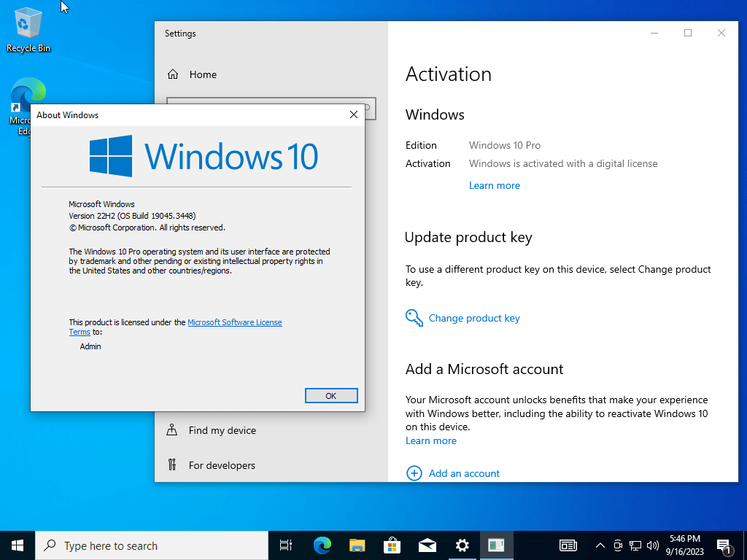Select For developers in Settings sidebar

click(222, 465)
